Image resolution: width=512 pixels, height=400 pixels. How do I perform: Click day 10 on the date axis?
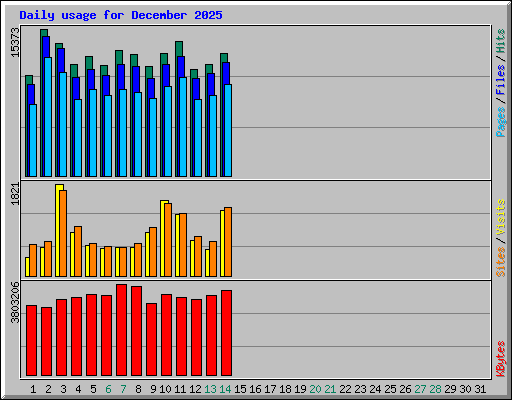165,389
